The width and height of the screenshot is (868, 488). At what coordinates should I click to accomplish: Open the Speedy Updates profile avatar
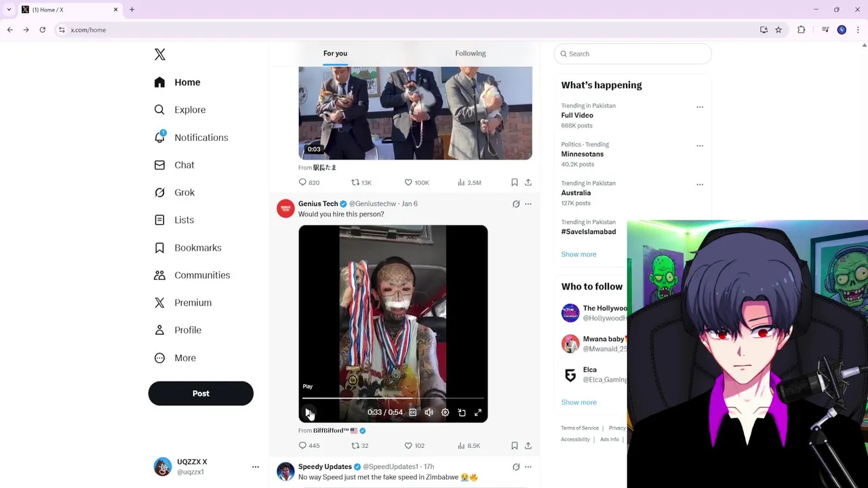click(x=285, y=471)
